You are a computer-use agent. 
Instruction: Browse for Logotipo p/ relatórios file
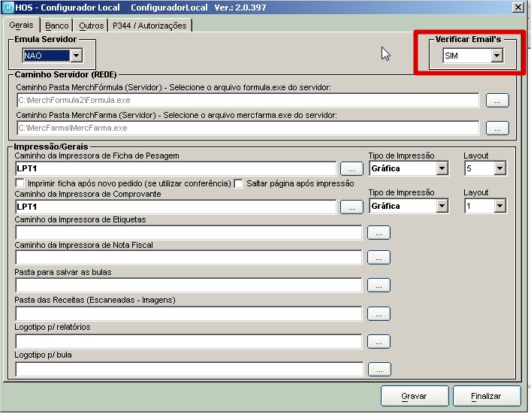pos(379,341)
